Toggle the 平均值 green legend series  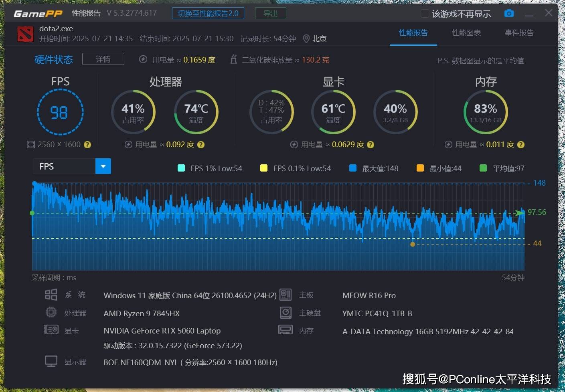click(x=483, y=168)
